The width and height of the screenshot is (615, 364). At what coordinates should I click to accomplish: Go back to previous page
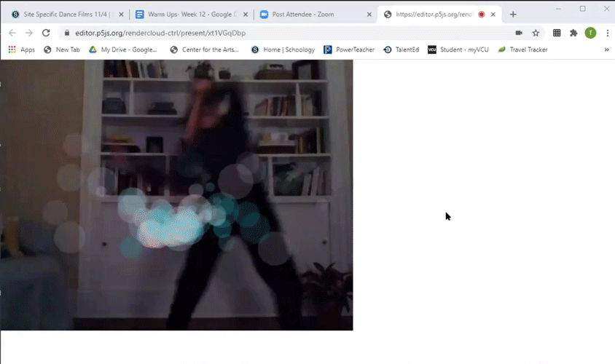click(x=12, y=33)
